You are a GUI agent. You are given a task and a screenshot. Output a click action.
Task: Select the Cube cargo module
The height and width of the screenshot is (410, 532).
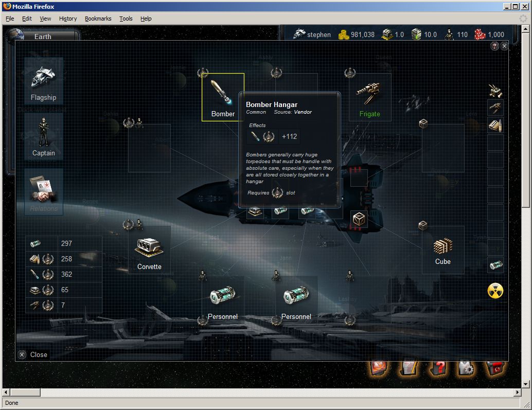442,249
